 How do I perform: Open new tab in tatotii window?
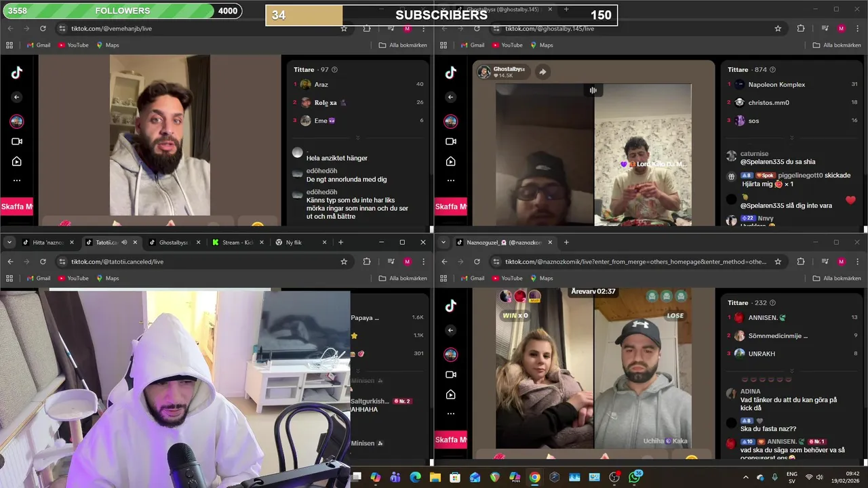(340, 242)
